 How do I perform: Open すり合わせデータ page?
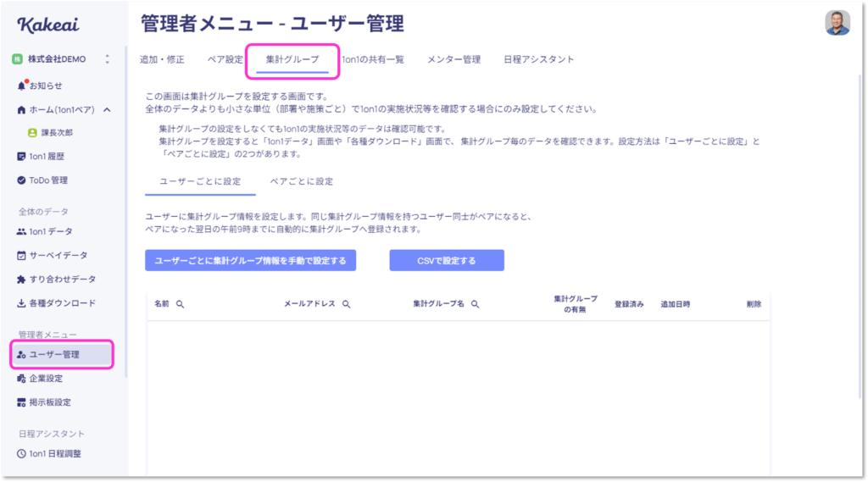point(63,280)
